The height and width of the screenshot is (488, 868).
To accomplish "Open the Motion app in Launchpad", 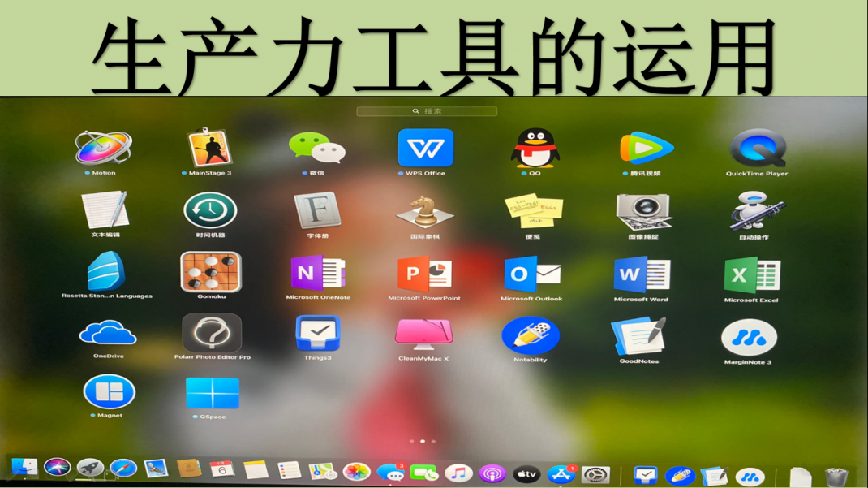I will point(104,148).
